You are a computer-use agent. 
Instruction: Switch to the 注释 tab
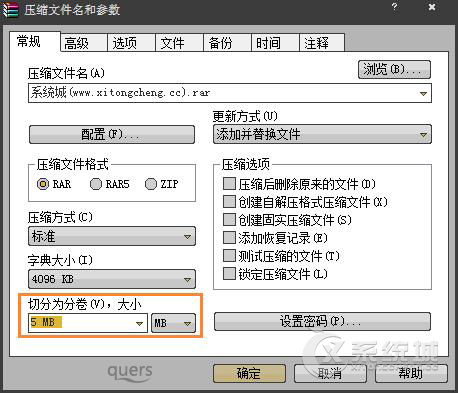pos(322,43)
